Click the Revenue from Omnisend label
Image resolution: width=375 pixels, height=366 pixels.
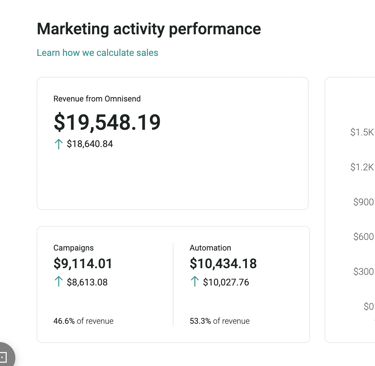point(97,99)
